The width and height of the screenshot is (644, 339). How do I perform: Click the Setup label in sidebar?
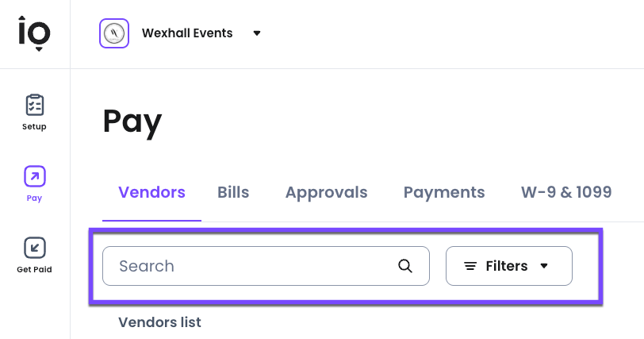coord(34,127)
